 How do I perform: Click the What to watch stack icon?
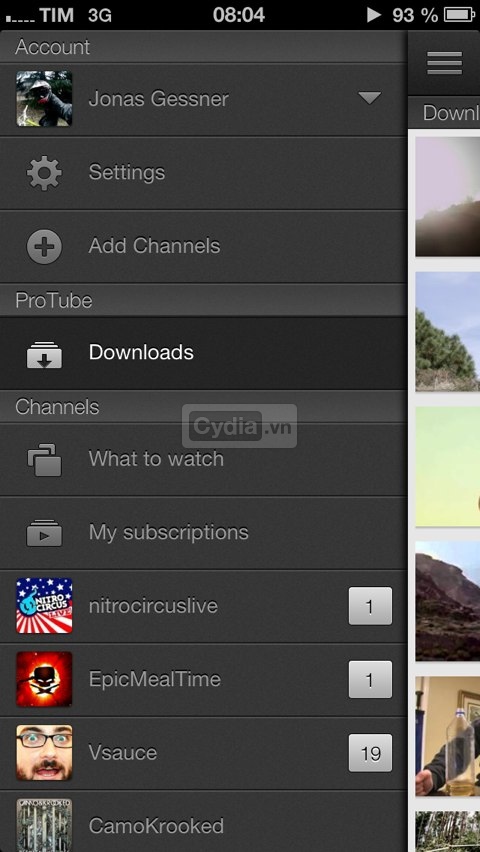pyautogui.click(x=44, y=460)
